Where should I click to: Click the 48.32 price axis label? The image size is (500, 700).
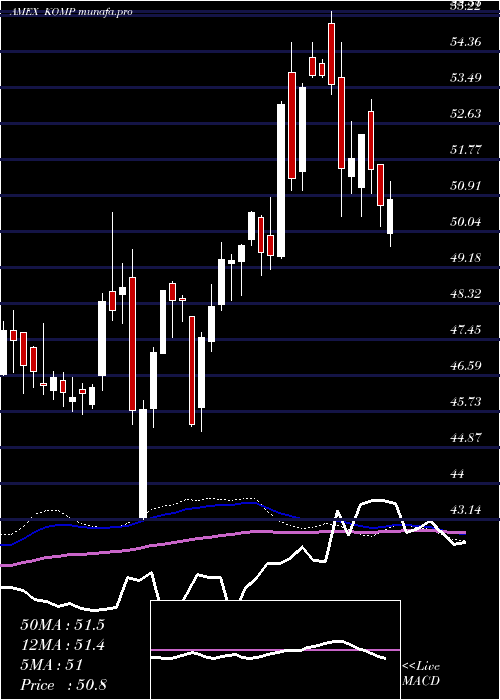466,294
